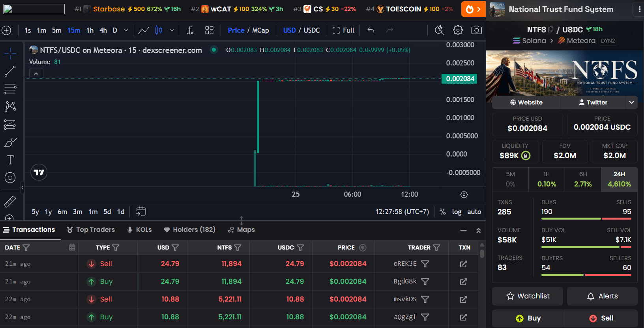Open the oREK3E transaction external link
Image resolution: width=644 pixels, height=328 pixels.
pyautogui.click(x=464, y=264)
